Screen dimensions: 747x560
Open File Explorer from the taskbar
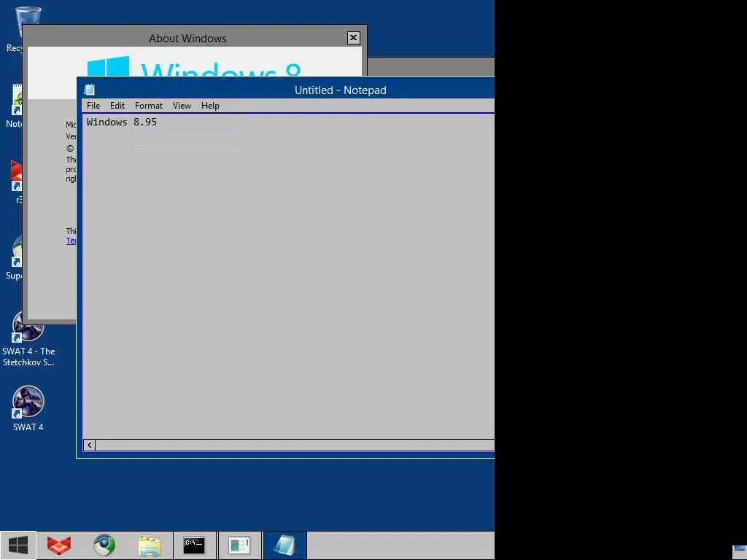pos(150,545)
